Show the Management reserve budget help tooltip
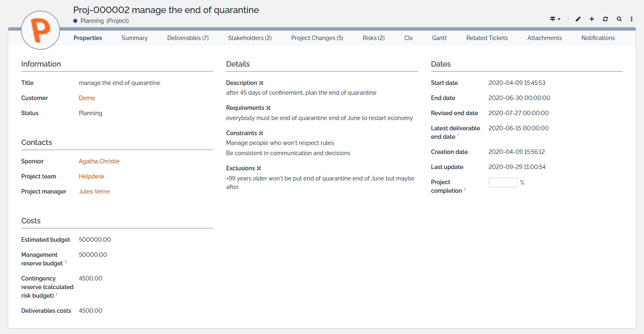 (65, 263)
